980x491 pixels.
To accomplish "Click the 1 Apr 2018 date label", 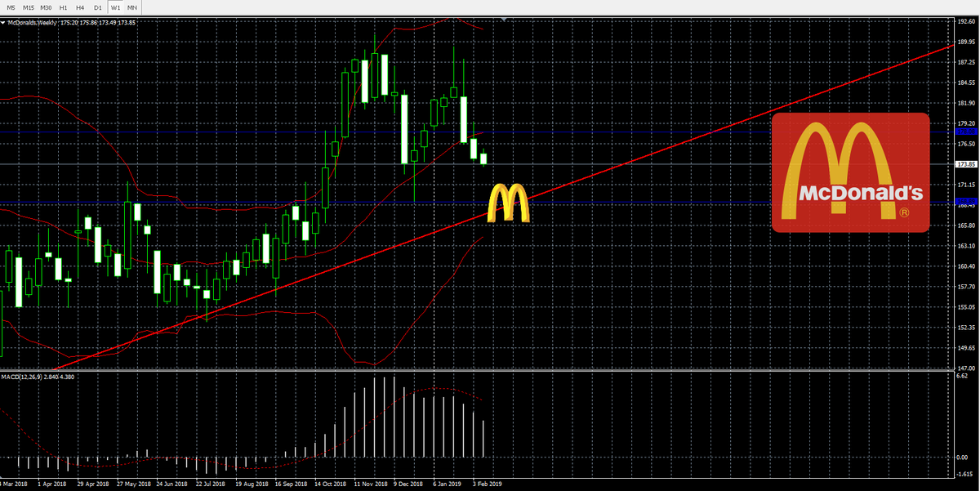I will pos(52,484).
